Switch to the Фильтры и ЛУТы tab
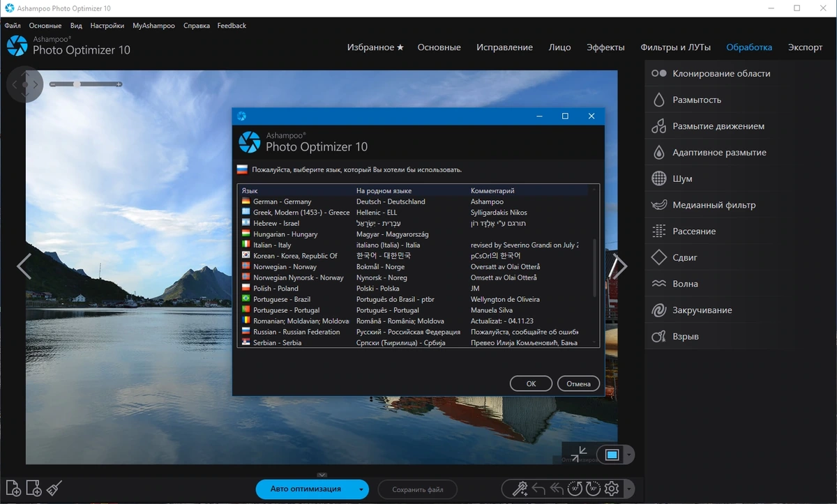The height and width of the screenshot is (504, 837). click(676, 47)
